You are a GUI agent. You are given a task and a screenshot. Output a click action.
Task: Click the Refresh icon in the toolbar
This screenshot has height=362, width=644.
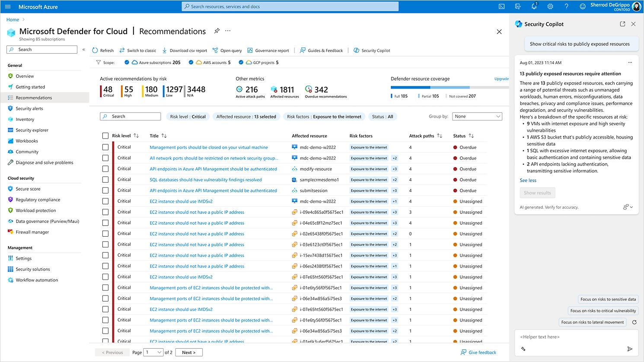point(95,51)
